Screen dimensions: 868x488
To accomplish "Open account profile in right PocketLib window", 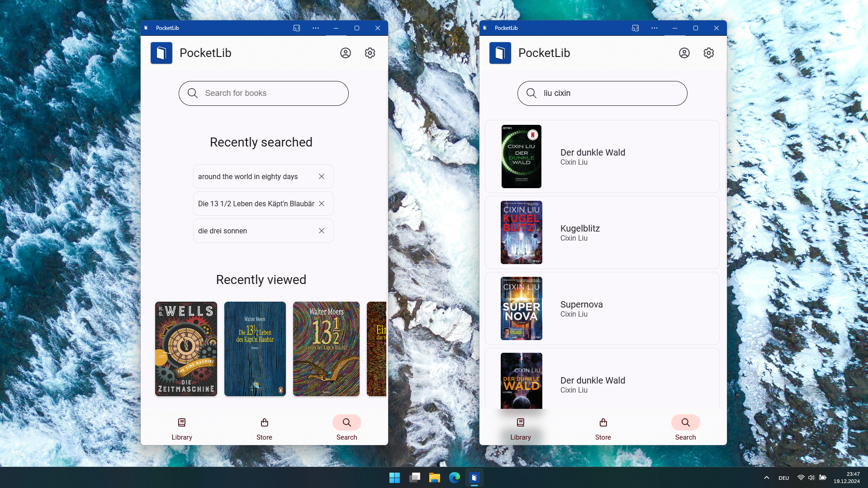I will 684,53.
